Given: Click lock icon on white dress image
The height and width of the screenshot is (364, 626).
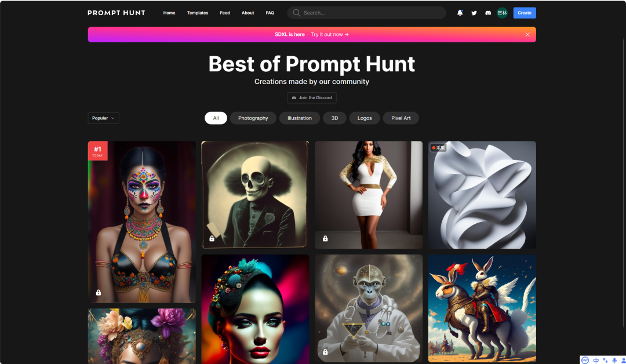Looking at the screenshot, I should point(325,238).
